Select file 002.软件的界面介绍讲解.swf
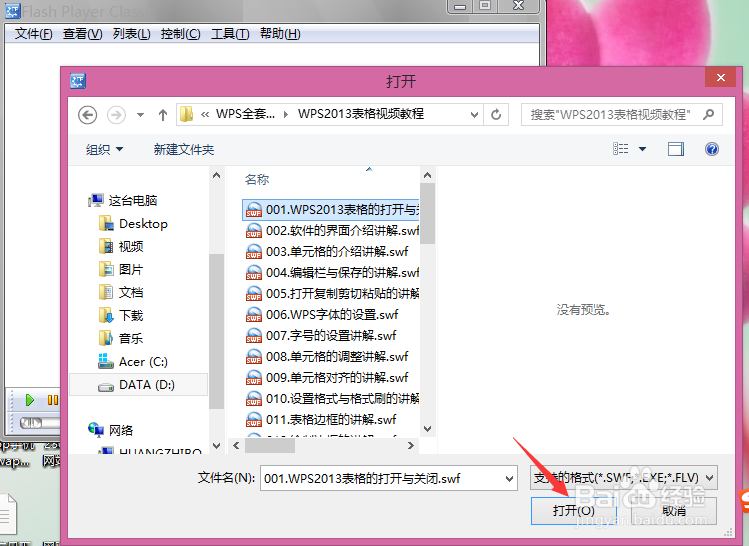Viewport: 749px width, 546px height. coord(332,231)
